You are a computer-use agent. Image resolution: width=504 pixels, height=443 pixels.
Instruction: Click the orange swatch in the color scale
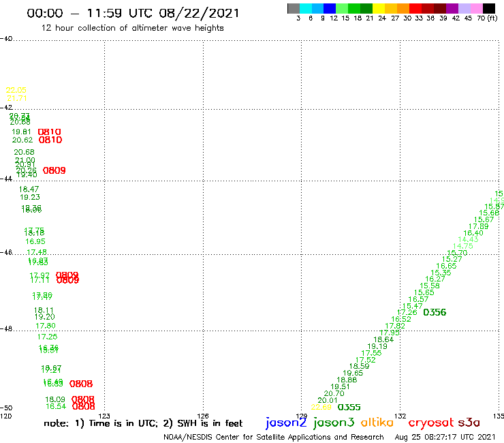click(403, 8)
